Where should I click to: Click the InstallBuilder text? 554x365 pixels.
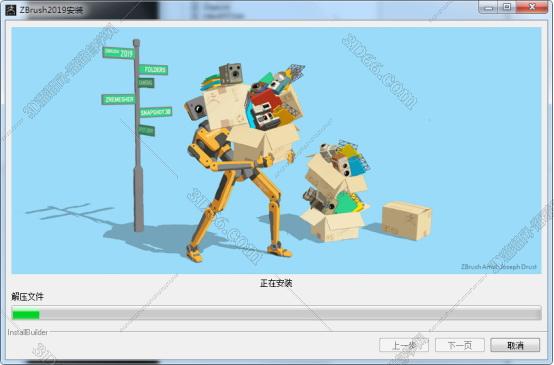pyautogui.click(x=28, y=332)
